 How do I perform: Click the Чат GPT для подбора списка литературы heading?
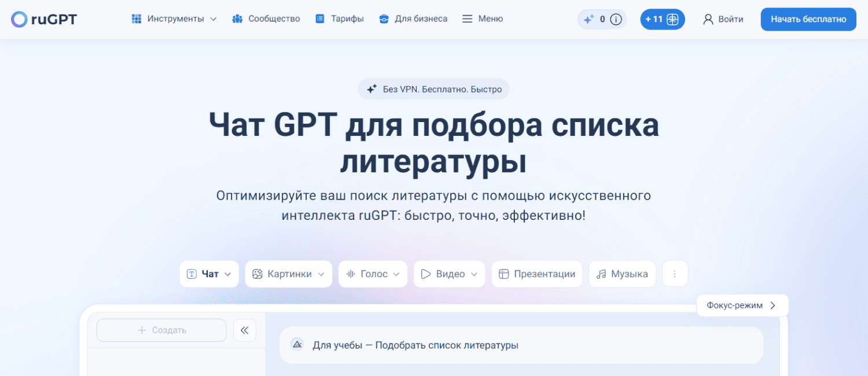(434, 143)
